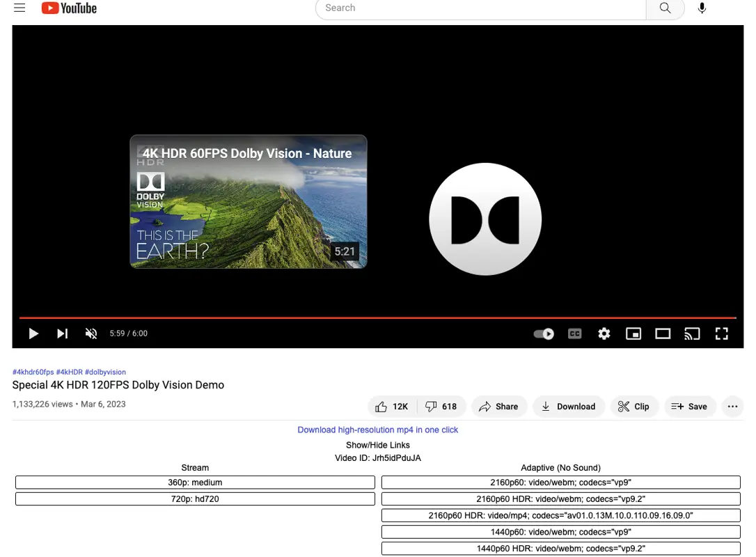Screen dimensions: 756x557
Task: Click the Search input field
Action: pyautogui.click(x=480, y=8)
